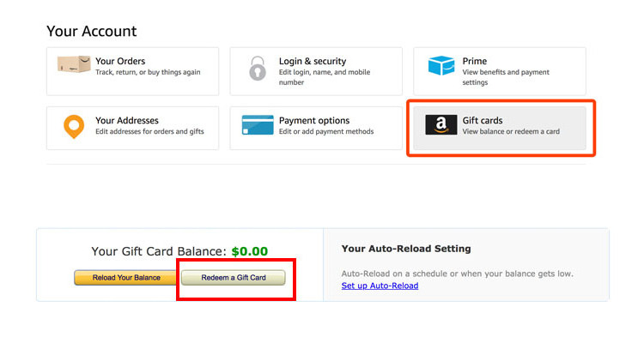Open the Your Addresses heading
Screen dimensions: 644x343
click(x=127, y=120)
